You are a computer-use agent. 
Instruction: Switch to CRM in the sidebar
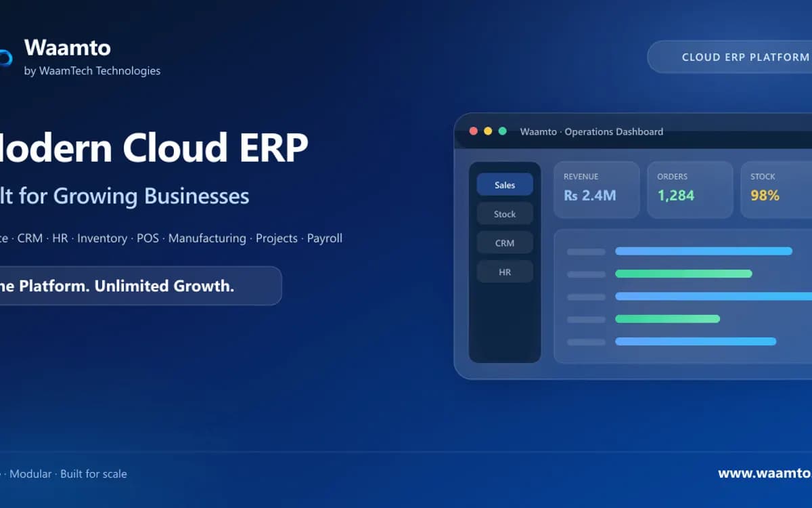point(505,243)
